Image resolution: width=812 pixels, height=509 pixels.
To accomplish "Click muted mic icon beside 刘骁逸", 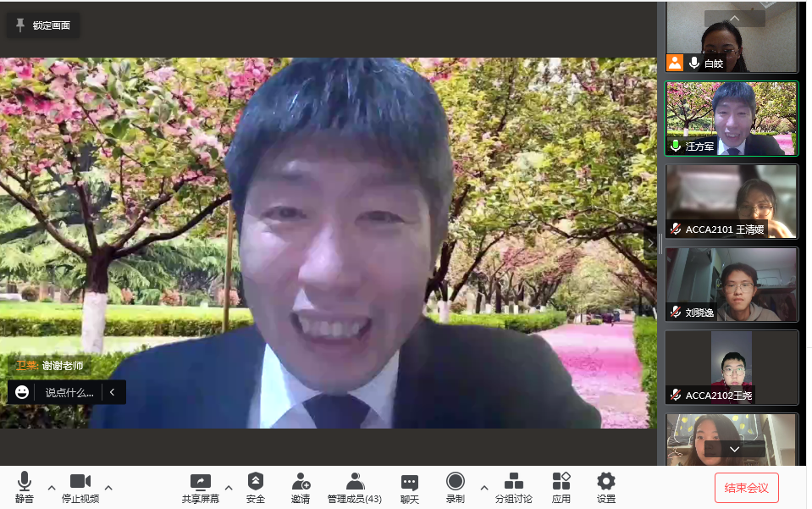I will click(x=676, y=312).
